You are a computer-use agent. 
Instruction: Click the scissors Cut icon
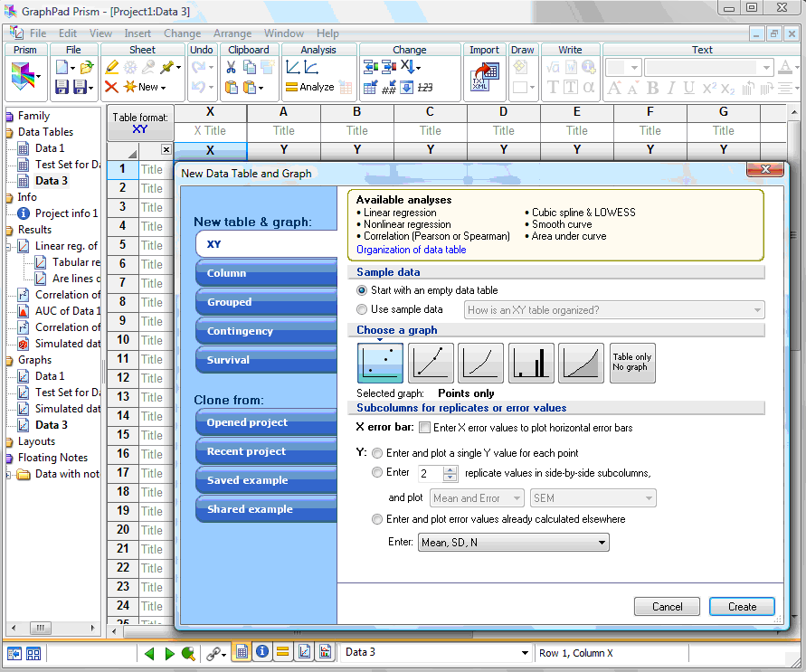pyautogui.click(x=231, y=67)
